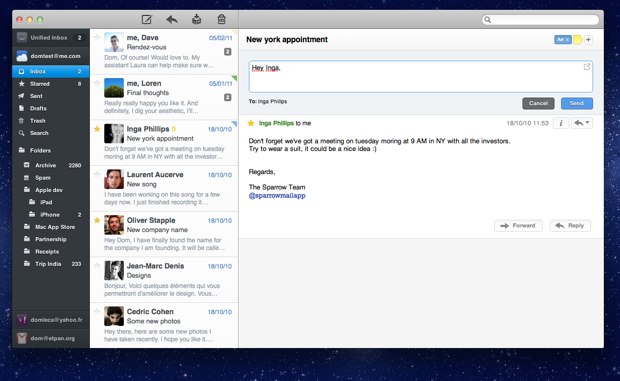620x381 pixels.
Task: Click the reply arrow in toolbar
Action: pyautogui.click(x=172, y=19)
